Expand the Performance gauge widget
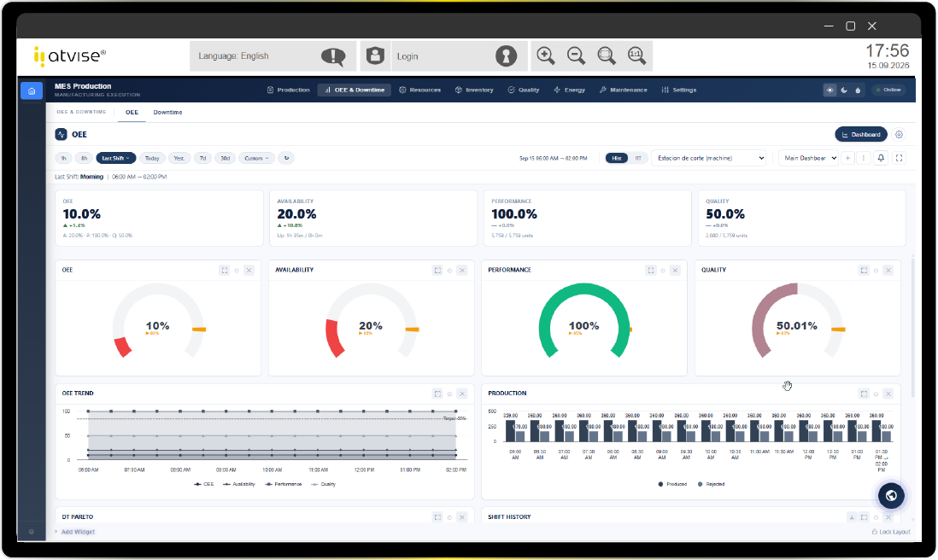 [650, 270]
